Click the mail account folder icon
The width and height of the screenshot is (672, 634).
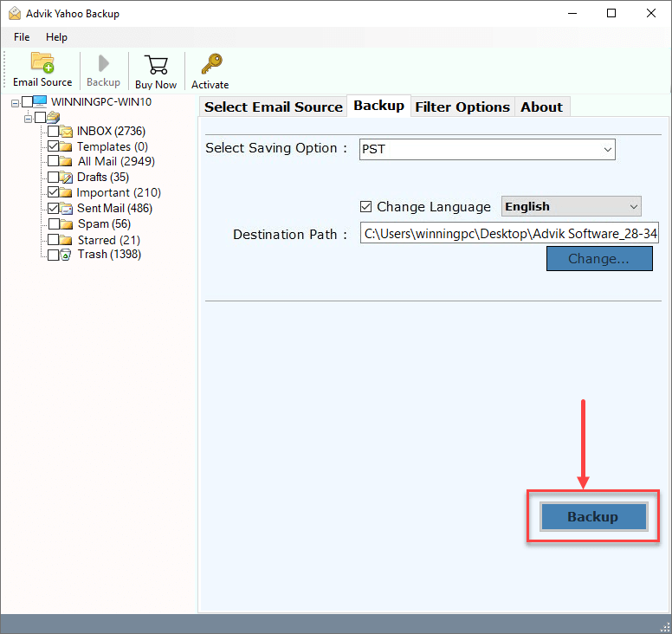[x=53, y=117]
